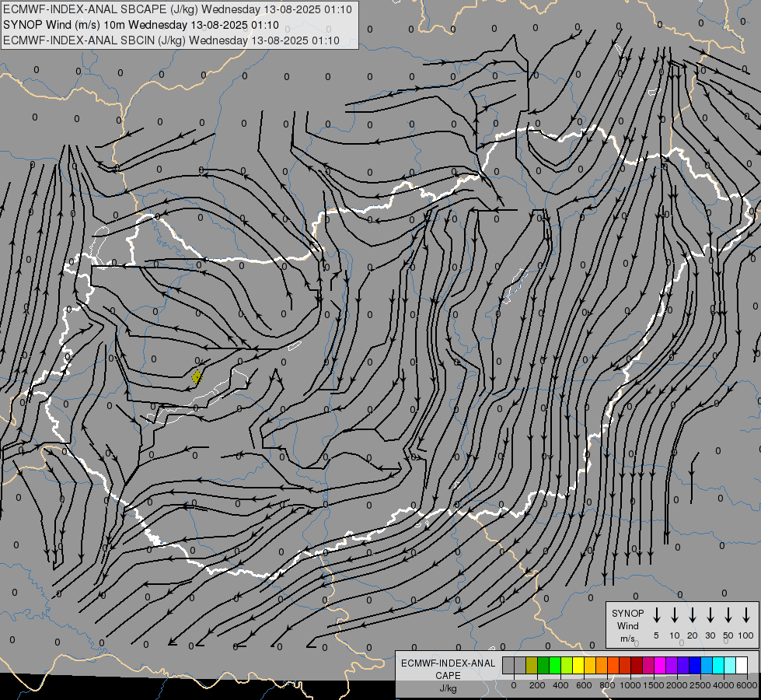
Task: Click the 600 value on the CAPE scale
Action: pyautogui.click(x=584, y=685)
